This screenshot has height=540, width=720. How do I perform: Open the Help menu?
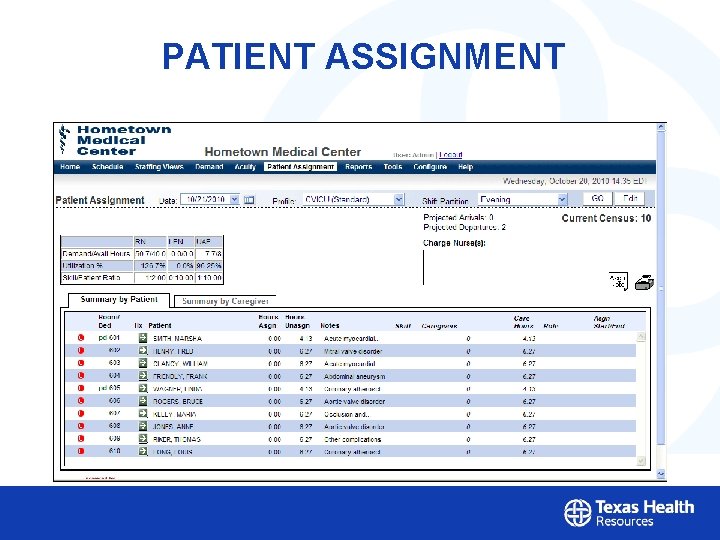tap(465, 167)
